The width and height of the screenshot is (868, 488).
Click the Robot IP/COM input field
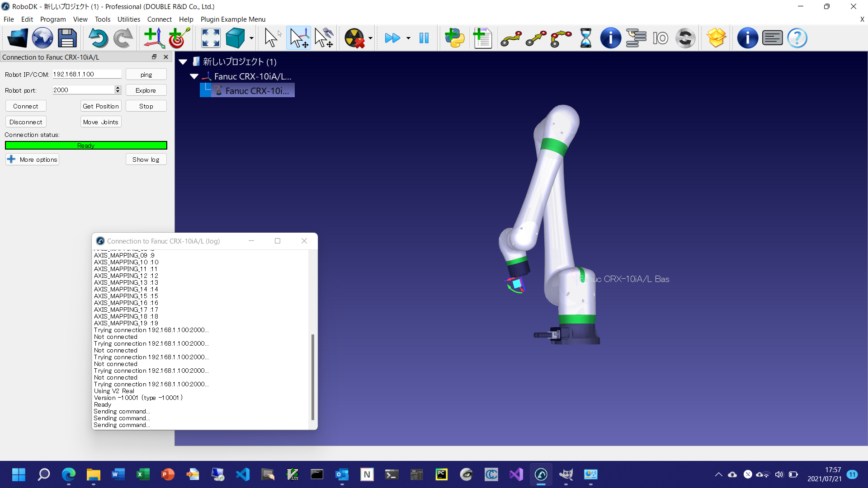click(x=86, y=74)
